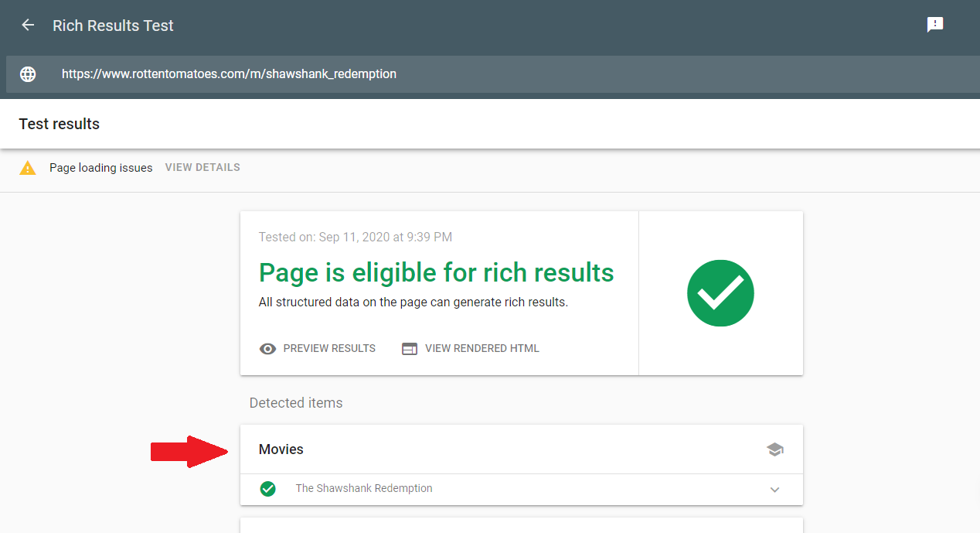Viewport: 980px width, 533px height.
Task: Click Page is eligible for rich results
Action: [437, 272]
